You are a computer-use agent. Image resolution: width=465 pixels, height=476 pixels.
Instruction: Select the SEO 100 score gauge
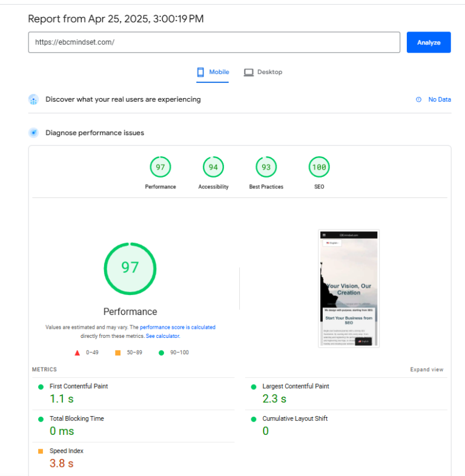[x=319, y=167]
